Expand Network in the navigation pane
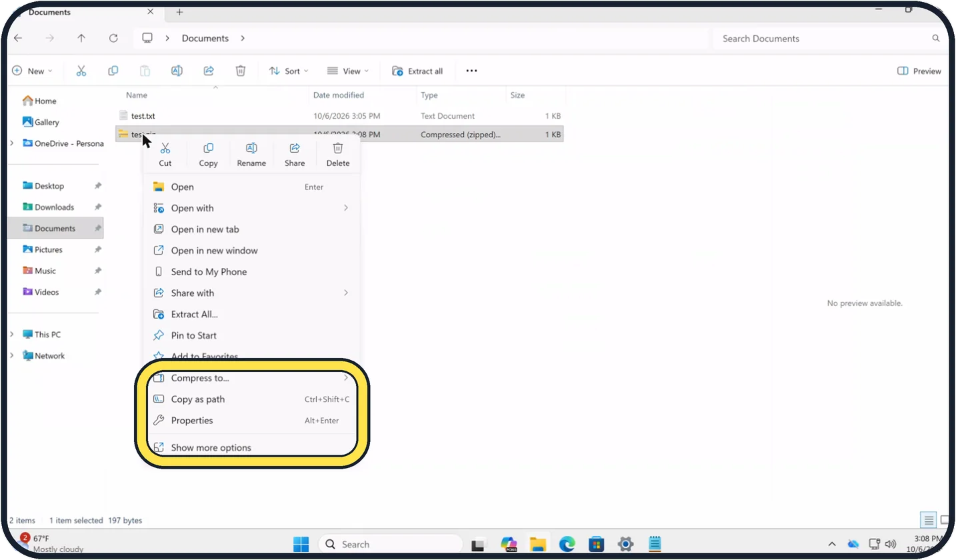This screenshot has height=560, width=956. pyautogui.click(x=12, y=355)
